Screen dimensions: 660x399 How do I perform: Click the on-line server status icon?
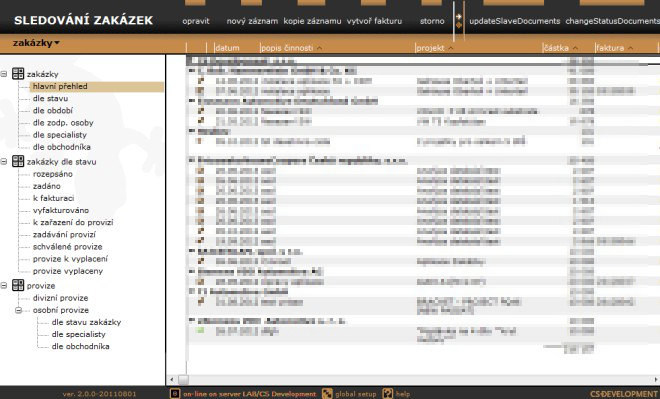click(175, 394)
